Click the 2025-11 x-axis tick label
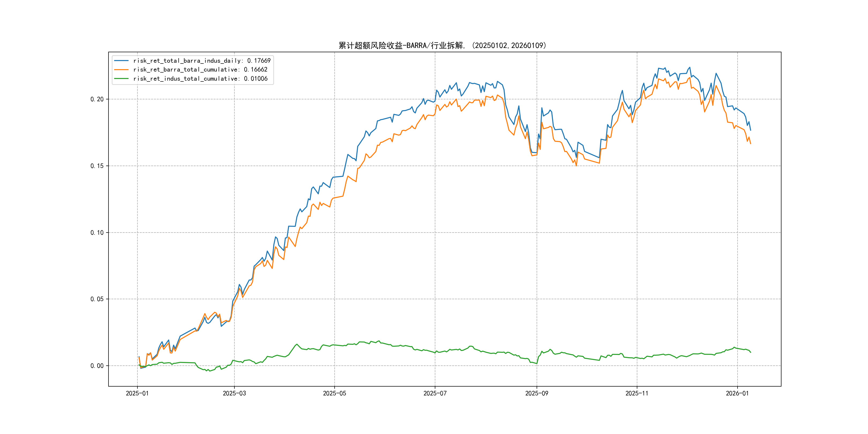The image size is (868, 434). click(x=637, y=393)
